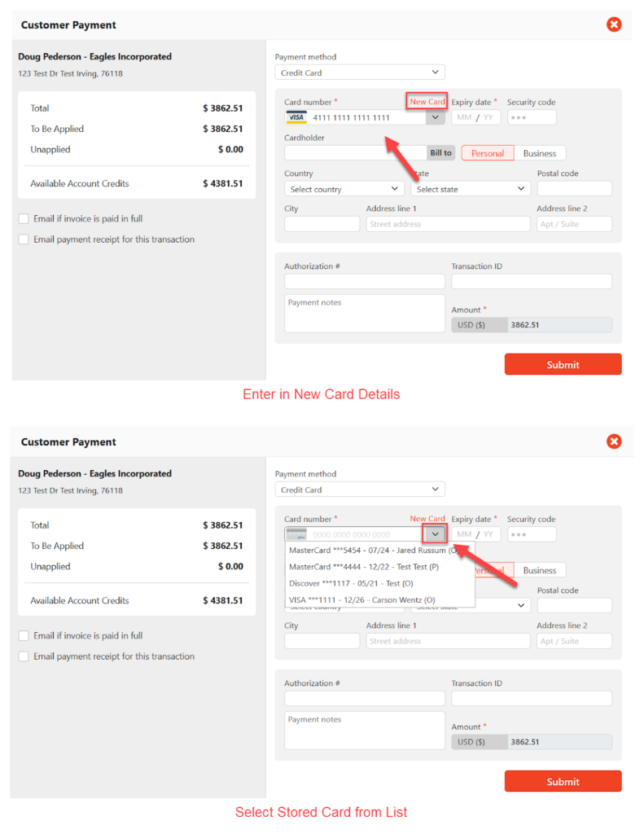The height and width of the screenshot is (834, 644).
Task: Switch to the Business toggle in upper form
Action: 540,153
